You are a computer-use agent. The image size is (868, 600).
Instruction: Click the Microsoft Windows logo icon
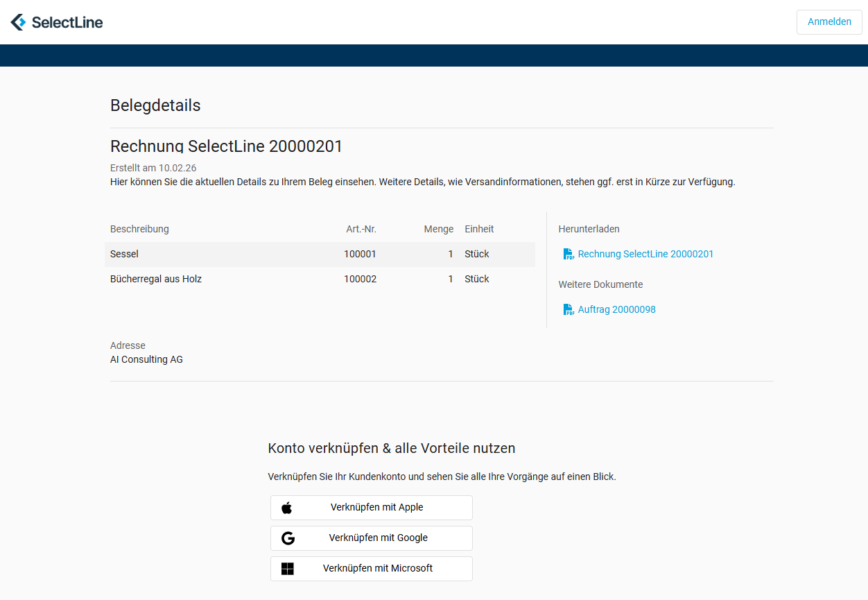[288, 569]
